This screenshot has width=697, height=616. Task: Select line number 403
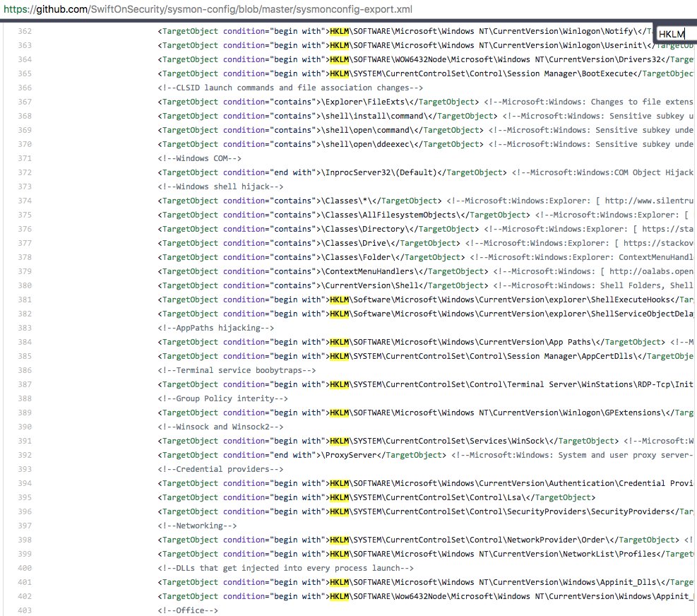[25, 610]
